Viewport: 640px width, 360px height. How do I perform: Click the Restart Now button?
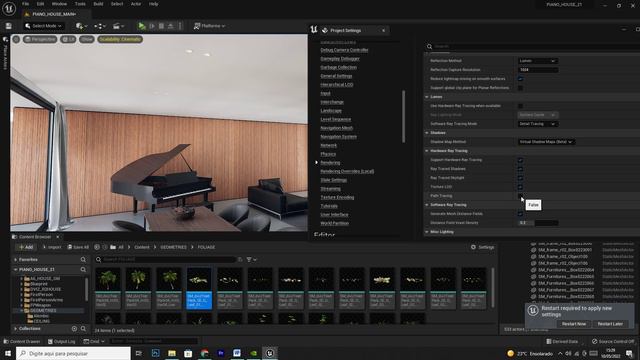click(x=573, y=324)
